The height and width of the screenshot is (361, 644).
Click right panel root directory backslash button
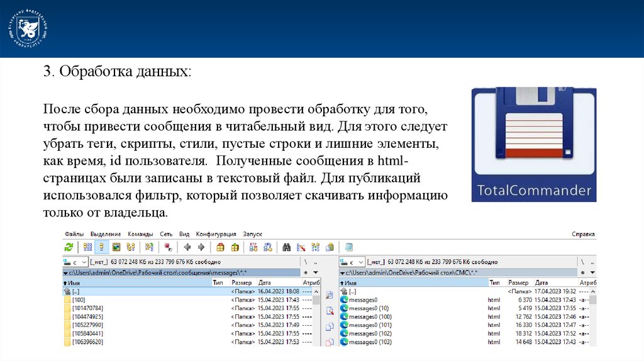pos(582,262)
